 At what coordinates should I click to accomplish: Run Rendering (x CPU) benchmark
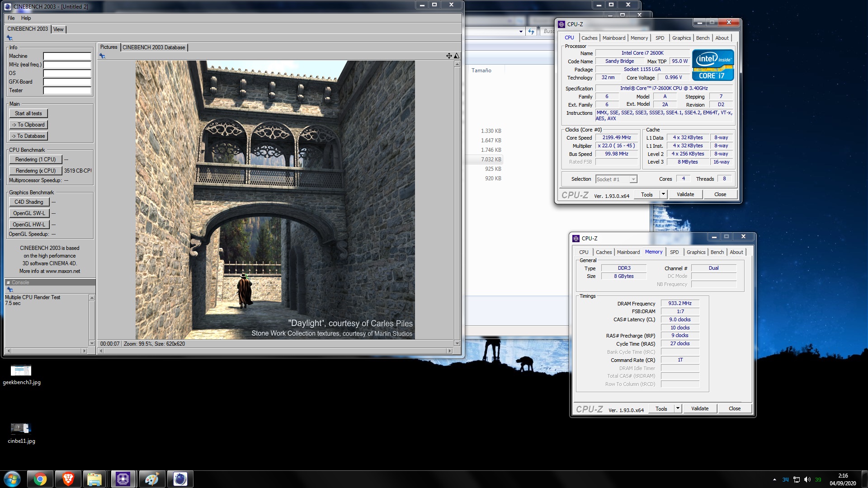pos(36,171)
